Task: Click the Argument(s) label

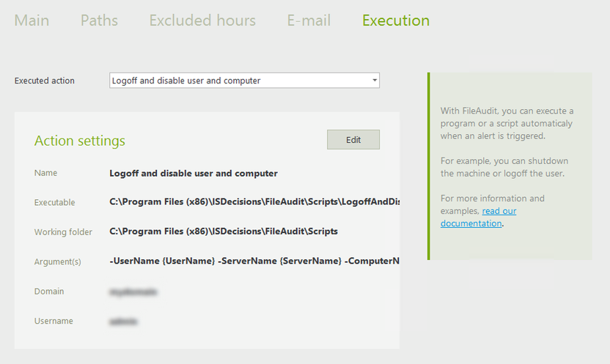Action: click(x=58, y=262)
